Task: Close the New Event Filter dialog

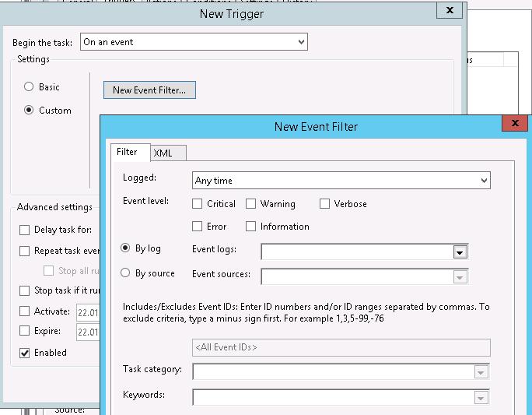Action: (x=515, y=123)
